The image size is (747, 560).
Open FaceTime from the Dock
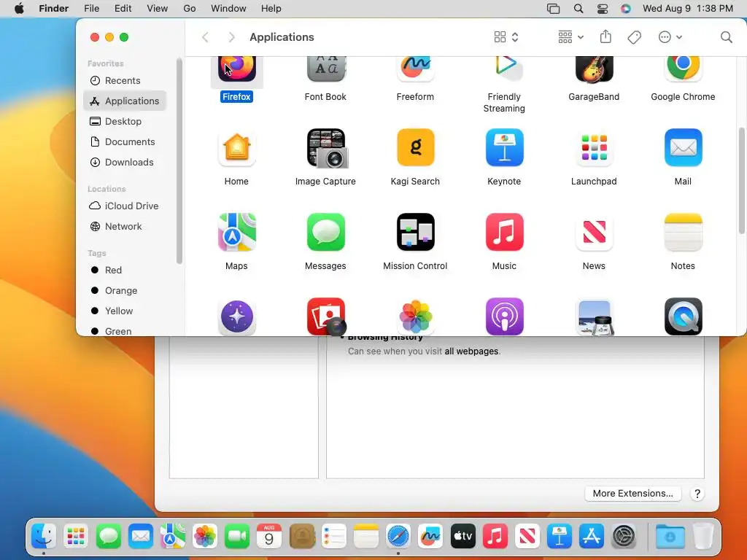coord(237,537)
